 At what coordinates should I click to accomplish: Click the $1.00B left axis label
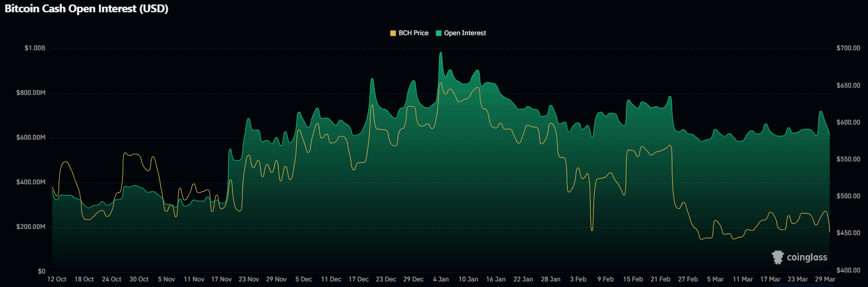[35, 49]
